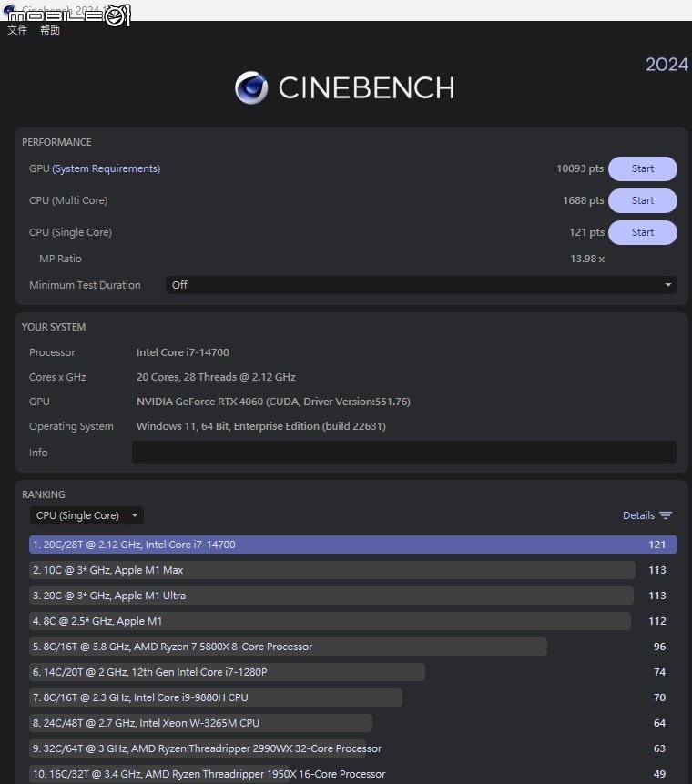Select the Intel Xeon W-3265M row
Image resolution: width=692 pixels, height=784 pixels.
pos(353,723)
